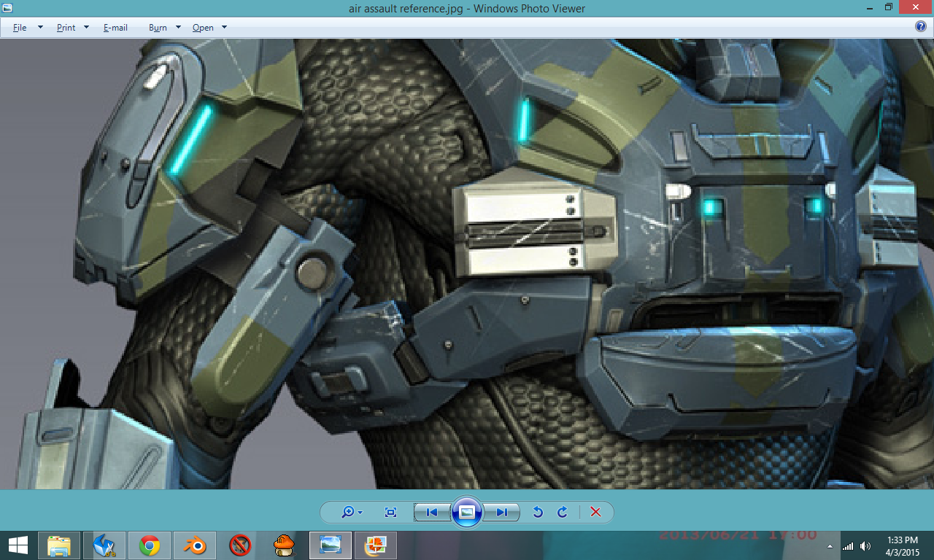
Task: Delete the photo with red X
Action: pos(595,513)
